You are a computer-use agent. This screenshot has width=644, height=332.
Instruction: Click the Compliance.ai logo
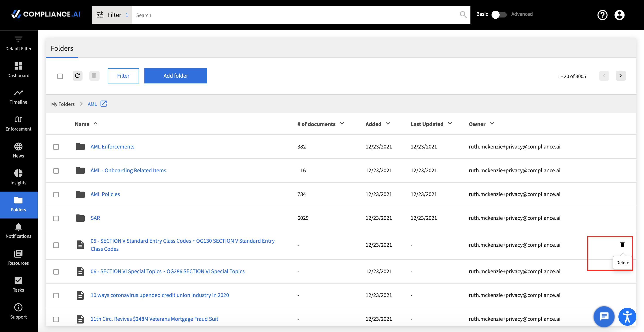[46, 14]
